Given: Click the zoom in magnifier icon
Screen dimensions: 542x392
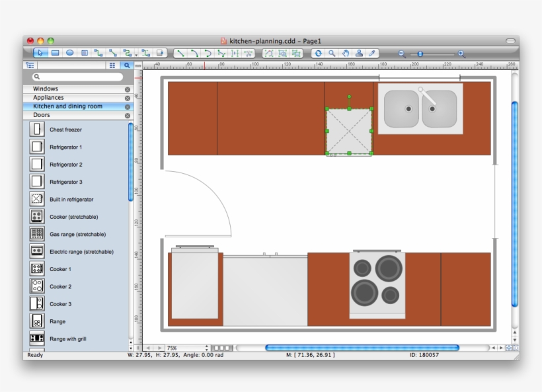Looking at the screenshot, I should [x=461, y=54].
